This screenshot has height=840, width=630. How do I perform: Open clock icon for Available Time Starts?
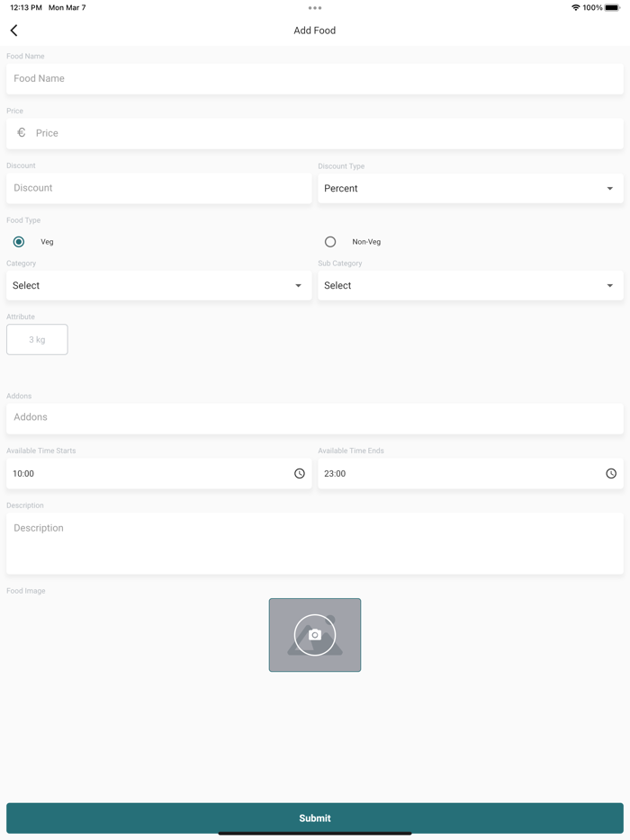(299, 474)
